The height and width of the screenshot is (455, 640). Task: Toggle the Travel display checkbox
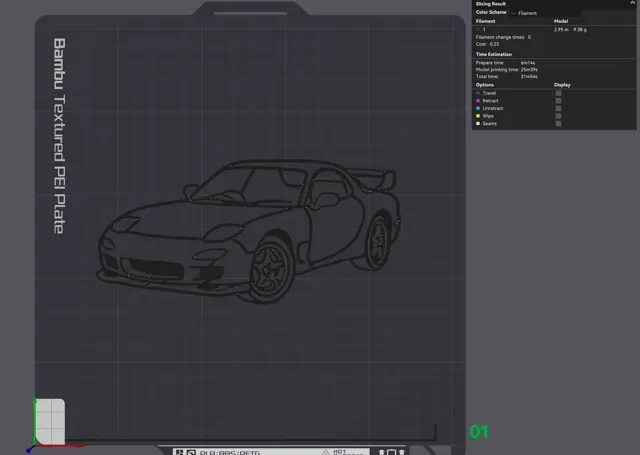558,93
